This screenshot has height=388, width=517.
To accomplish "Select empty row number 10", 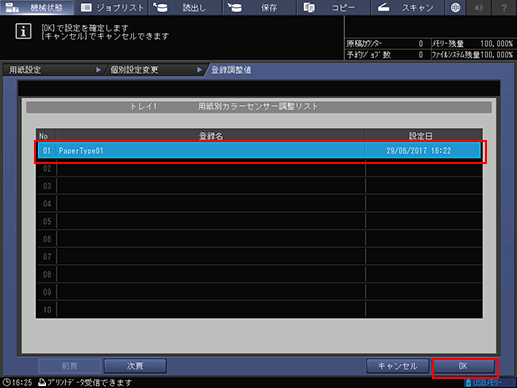I will click(259, 310).
